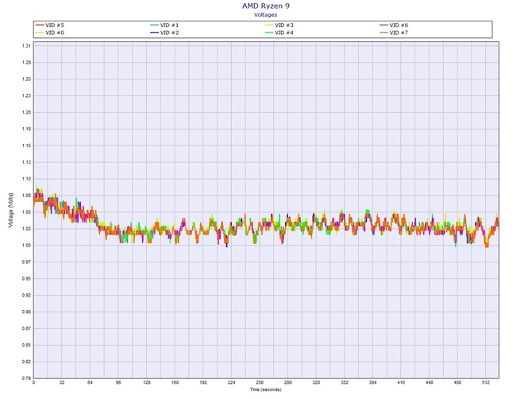Click the 1.10 voltage axis value
Image resolution: width=532 pixels, height=399 pixels.
click(27, 179)
